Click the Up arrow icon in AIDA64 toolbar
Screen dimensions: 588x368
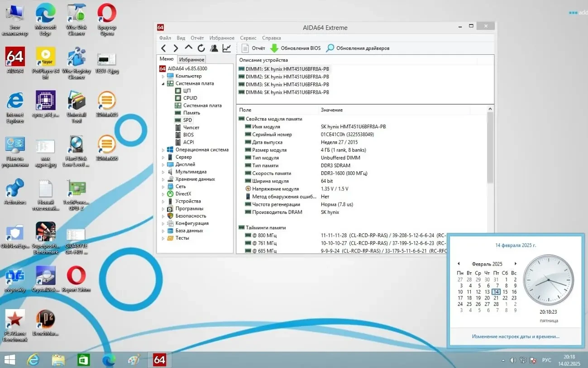click(x=188, y=48)
